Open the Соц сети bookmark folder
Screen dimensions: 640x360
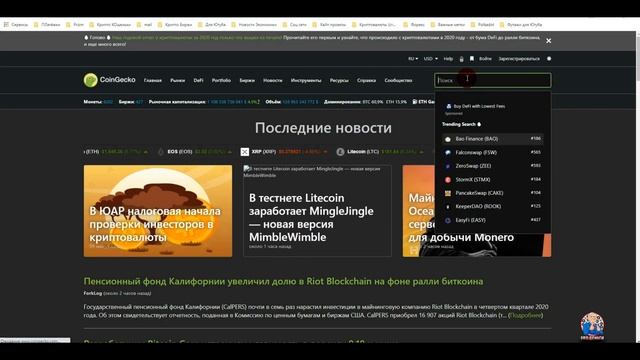pyautogui.click(x=294, y=24)
